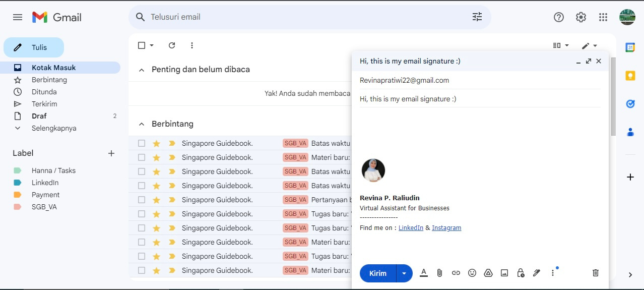Insert files using Google Drive icon
Image resolution: width=644 pixels, height=290 pixels.
pyautogui.click(x=488, y=273)
